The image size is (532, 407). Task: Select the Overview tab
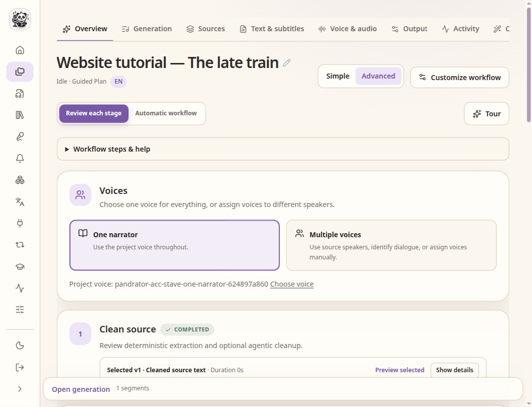pyautogui.click(x=85, y=29)
